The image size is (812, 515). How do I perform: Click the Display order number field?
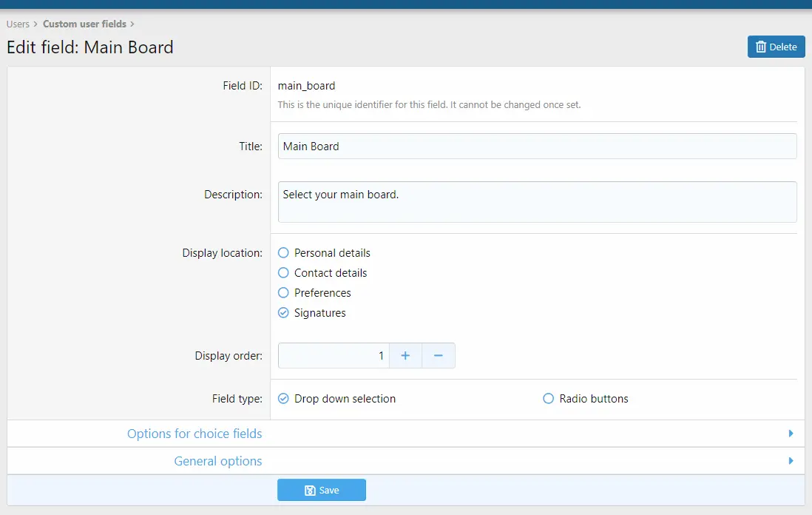click(334, 355)
